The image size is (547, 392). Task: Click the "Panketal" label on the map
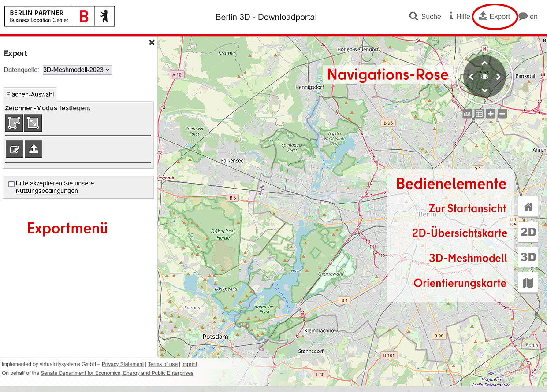point(525,76)
